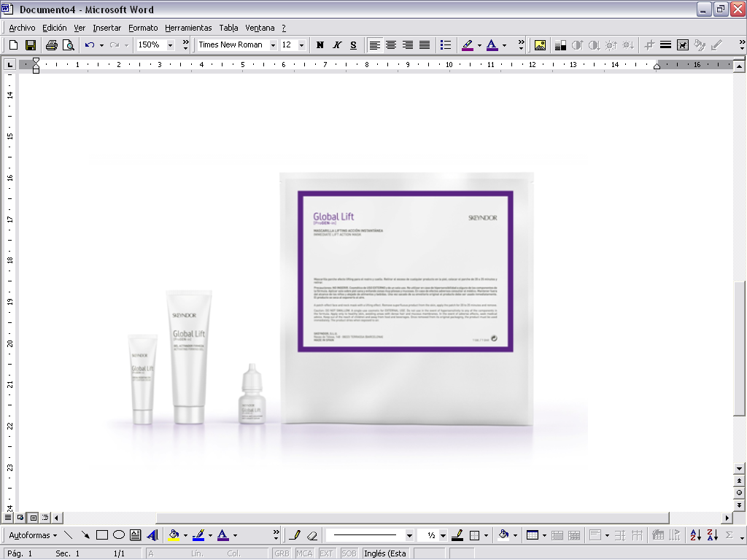747x560 pixels.
Task: Open the Ventana menu
Action: point(260,28)
